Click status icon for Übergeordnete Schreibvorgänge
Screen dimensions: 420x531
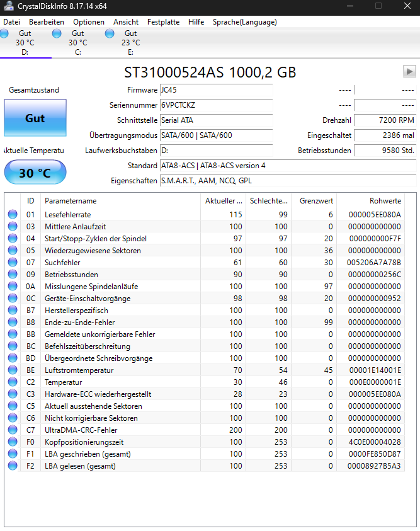coord(13,358)
